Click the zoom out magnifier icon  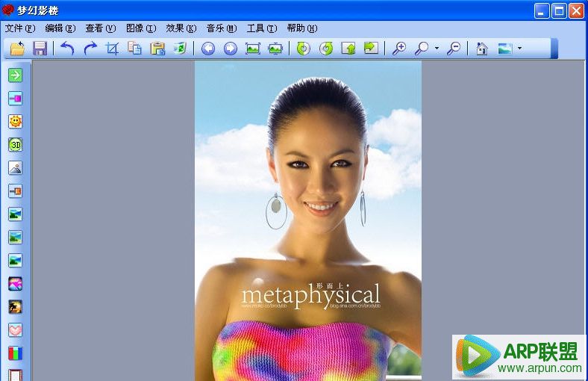[453, 49]
